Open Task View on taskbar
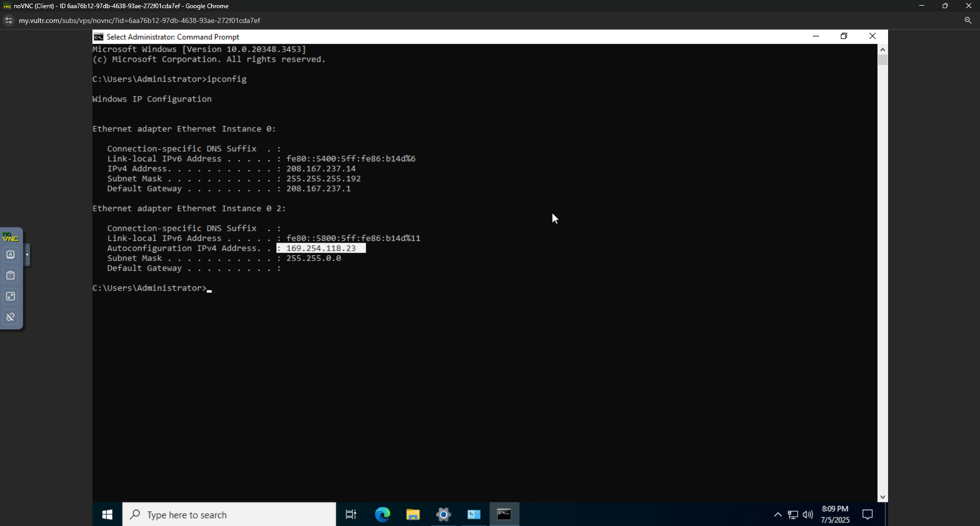Viewport: 980px width, 526px height. click(351, 515)
